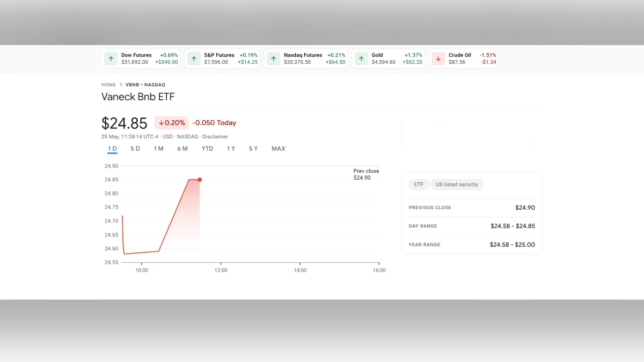This screenshot has width=644, height=362.
Task: Select the 1D chart range tab
Action: pos(112,149)
